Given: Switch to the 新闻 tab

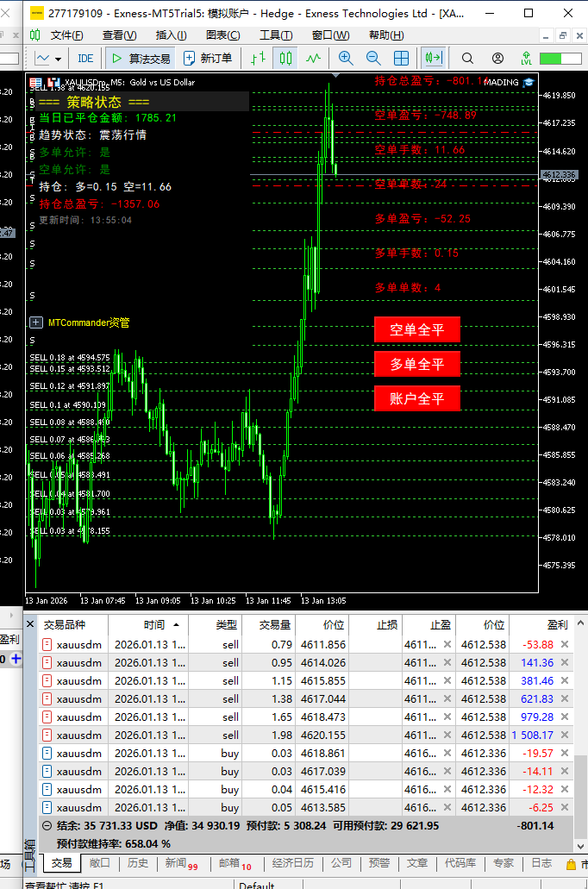Looking at the screenshot, I should click(x=181, y=863).
